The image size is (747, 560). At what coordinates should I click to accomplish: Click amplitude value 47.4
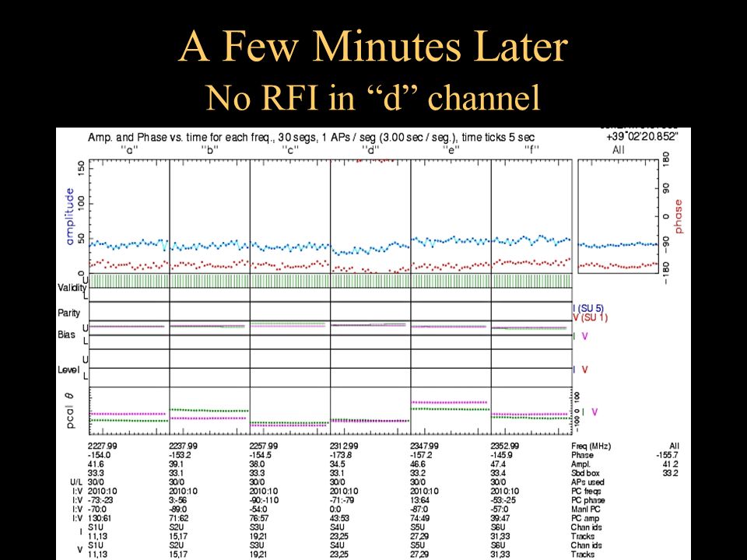pos(498,464)
